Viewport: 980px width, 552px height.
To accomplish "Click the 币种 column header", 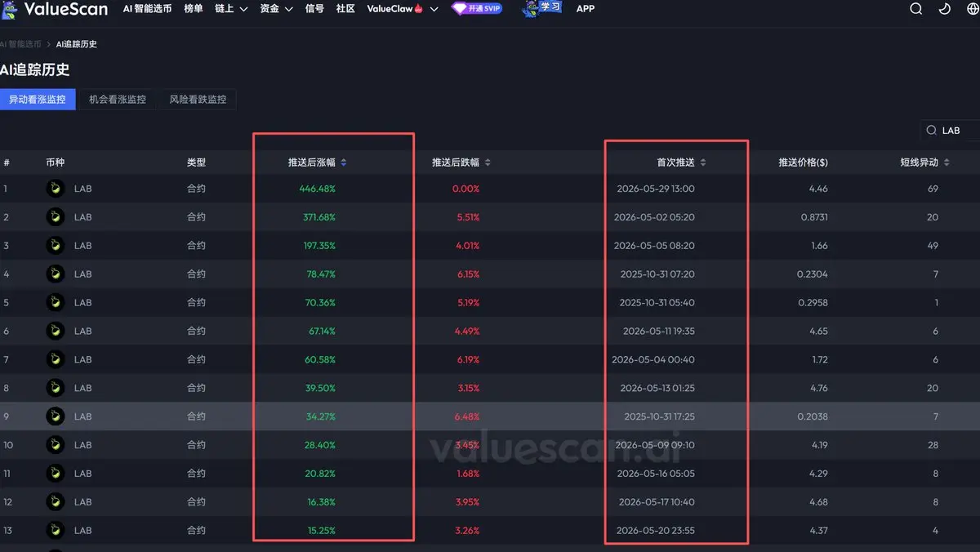I will point(56,162).
